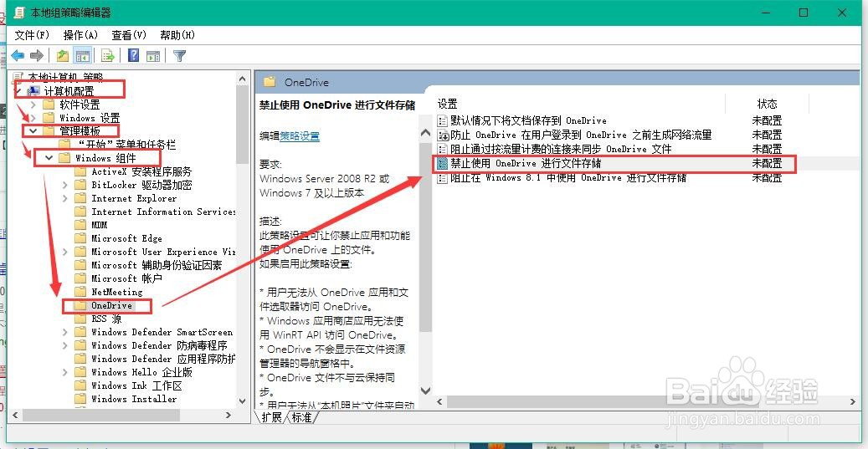Image resolution: width=868 pixels, height=449 pixels.
Task: Switch to the 标准 tab
Action: (301, 417)
